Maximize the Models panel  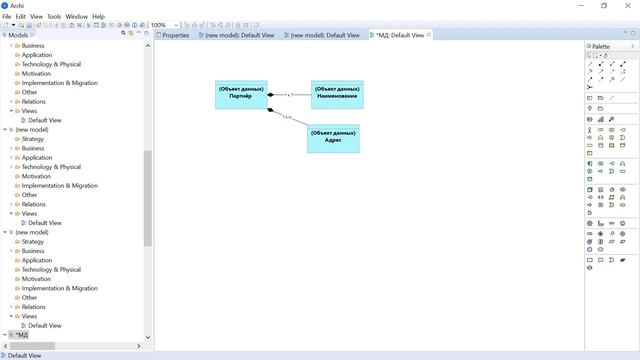coord(146,33)
